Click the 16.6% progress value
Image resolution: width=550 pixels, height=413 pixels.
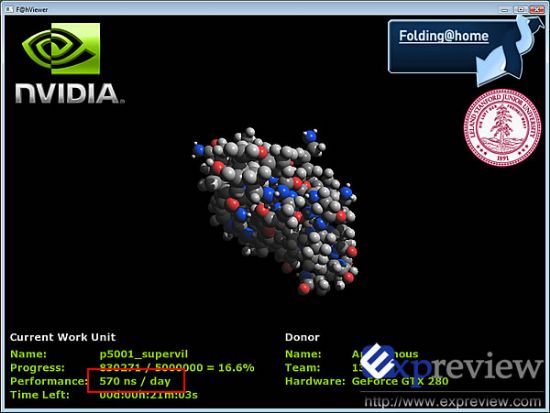click(236, 368)
